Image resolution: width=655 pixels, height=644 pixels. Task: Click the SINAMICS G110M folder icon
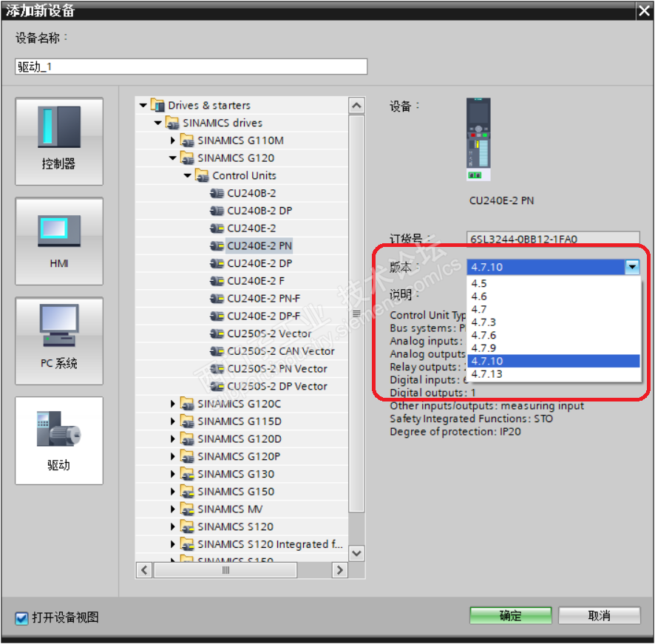[x=187, y=140]
